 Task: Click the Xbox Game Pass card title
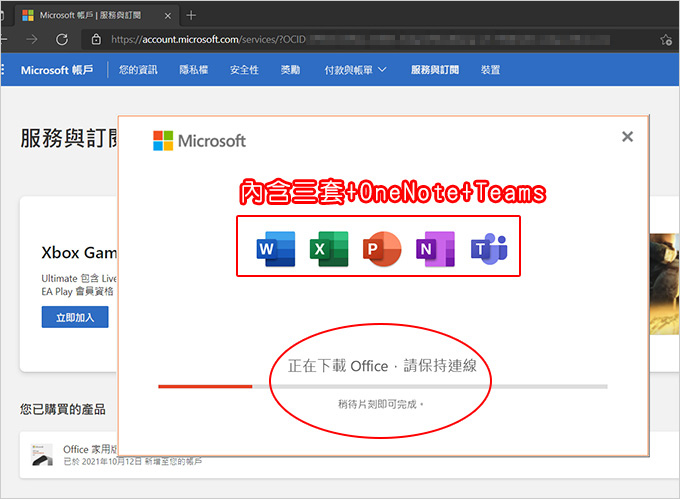pos(79,253)
